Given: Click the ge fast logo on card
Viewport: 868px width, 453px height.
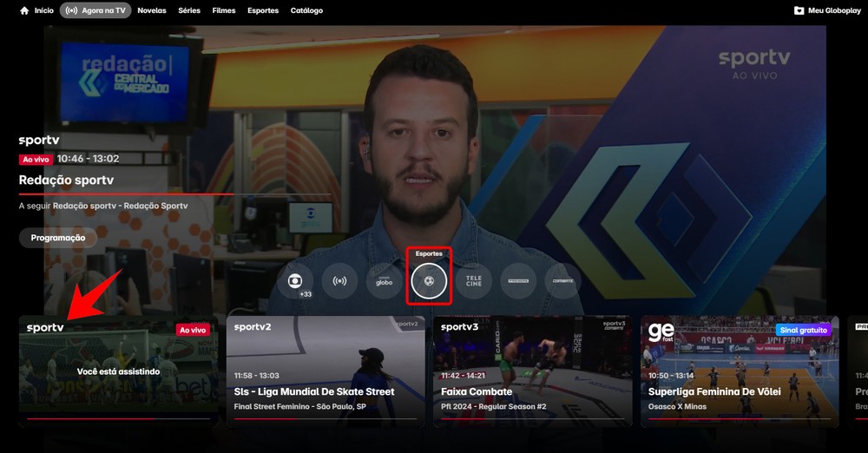Looking at the screenshot, I should tap(661, 332).
